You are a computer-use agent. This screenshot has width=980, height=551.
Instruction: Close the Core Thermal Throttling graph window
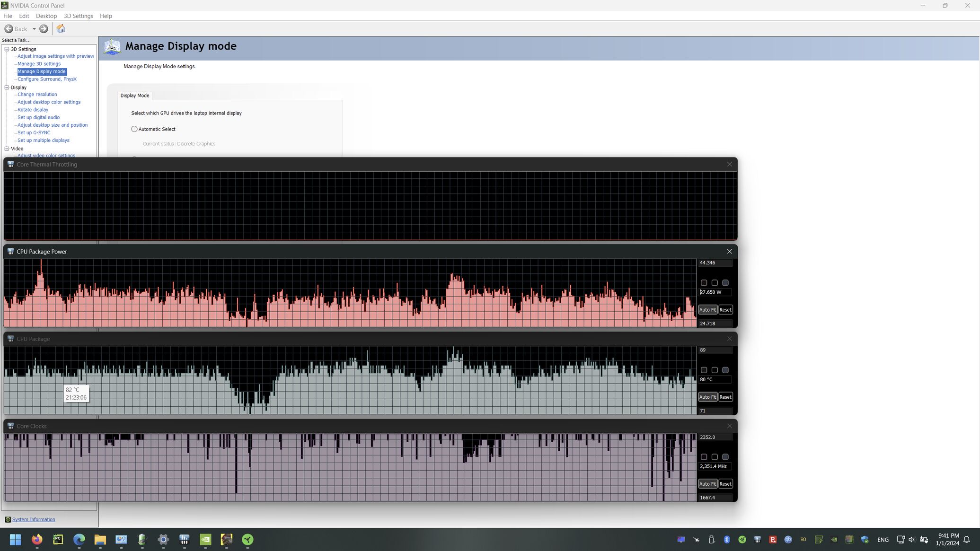coord(729,164)
